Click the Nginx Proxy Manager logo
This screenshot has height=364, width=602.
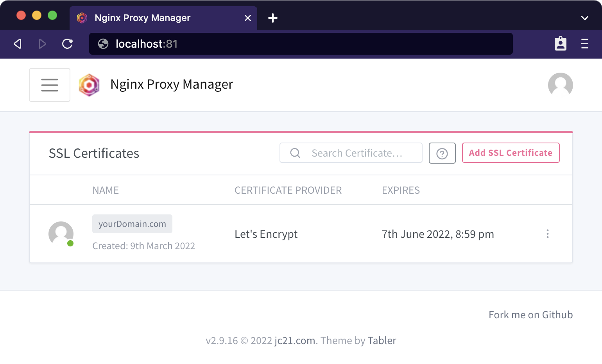click(89, 85)
